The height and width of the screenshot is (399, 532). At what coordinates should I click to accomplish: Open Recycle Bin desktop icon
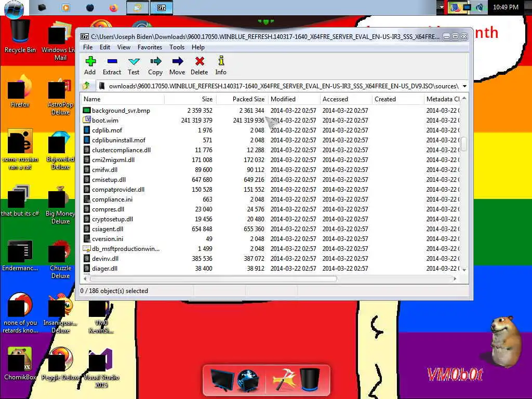coord(20,37)
